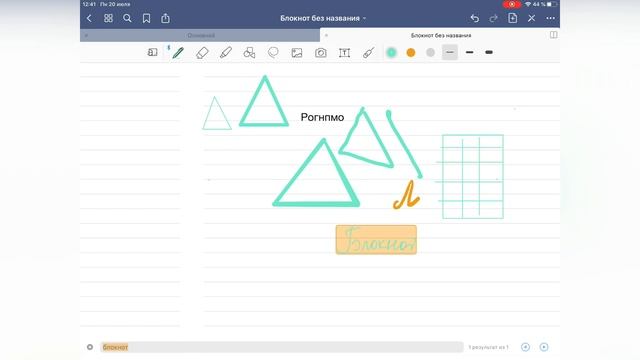Image resolution: width=640 pixels, height=360 pixels.
Task: Select the Lasso selection tool
Action: (273, 53)
